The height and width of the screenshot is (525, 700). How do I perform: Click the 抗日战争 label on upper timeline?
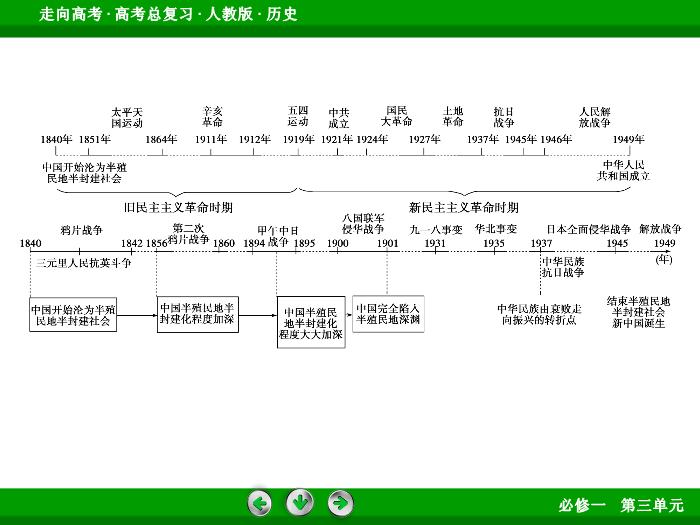pyautogui.click(x=504, y=117)
